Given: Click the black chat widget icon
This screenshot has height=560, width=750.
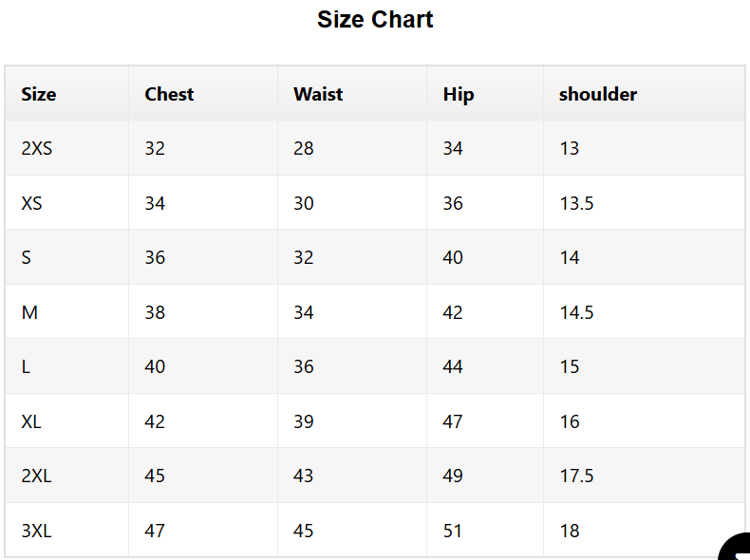Looking at the screenshot, I should click(735, 547).
